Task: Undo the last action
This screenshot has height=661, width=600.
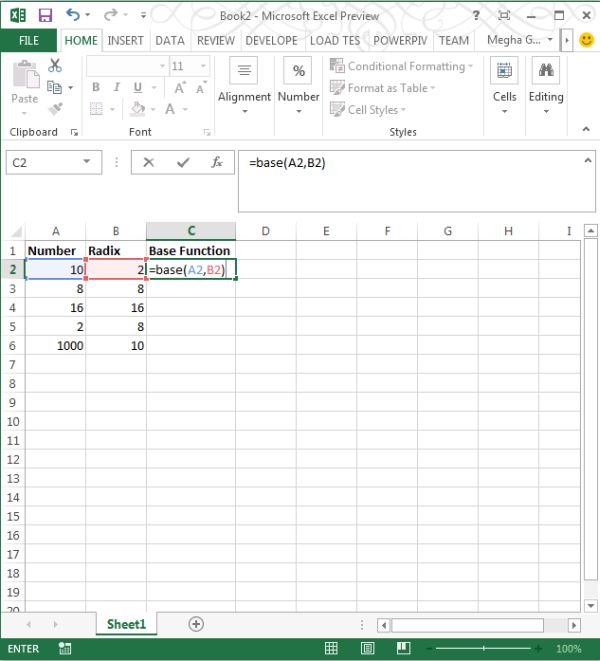Action: click(73, 15)
